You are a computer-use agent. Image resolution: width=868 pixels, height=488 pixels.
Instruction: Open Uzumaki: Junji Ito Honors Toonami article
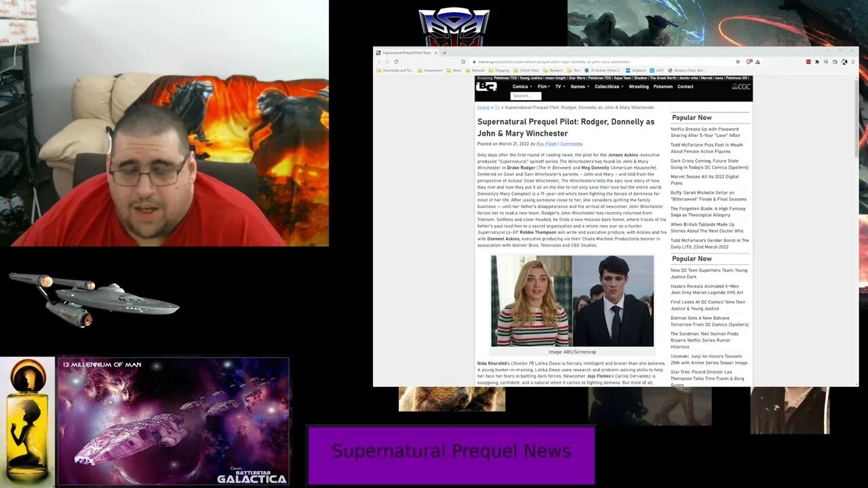(709, 359)
